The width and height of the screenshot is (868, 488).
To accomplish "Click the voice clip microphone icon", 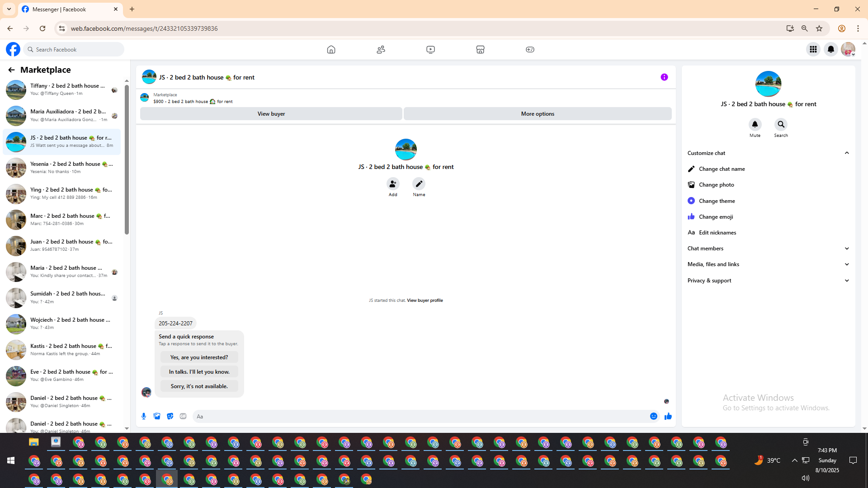I will [x=144, y=416].
